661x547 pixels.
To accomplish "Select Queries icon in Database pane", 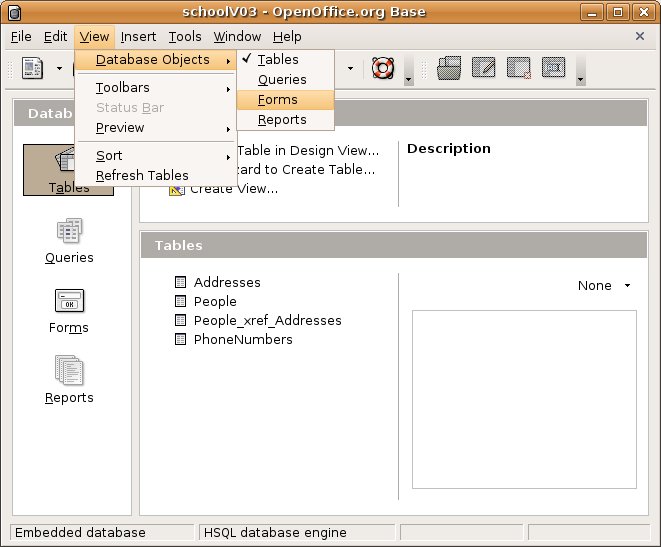I will (69, 241).
